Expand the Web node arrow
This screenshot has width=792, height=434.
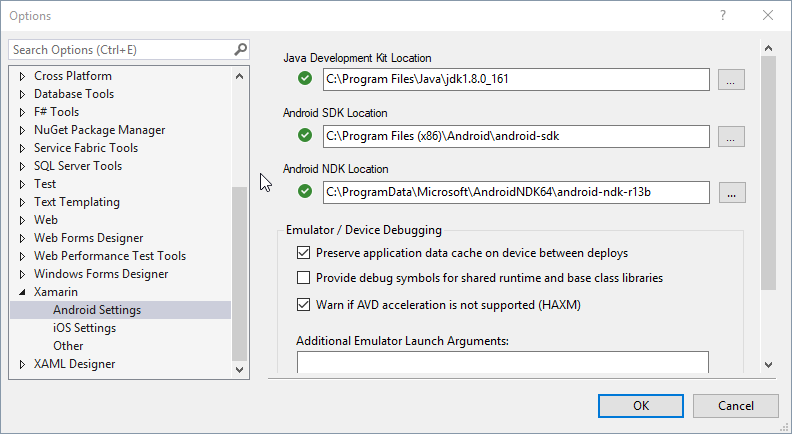click(x=22, y=220)
